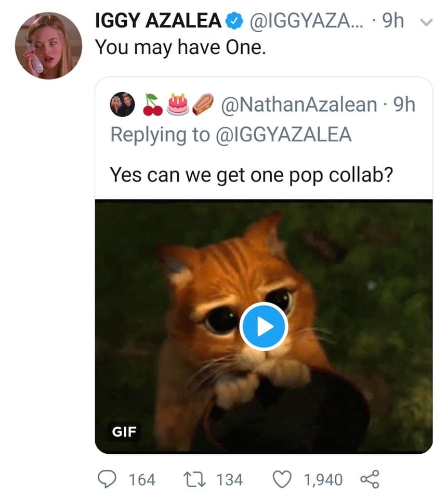Open the "Yes can we get one pop collab?" text

[251, 175]
